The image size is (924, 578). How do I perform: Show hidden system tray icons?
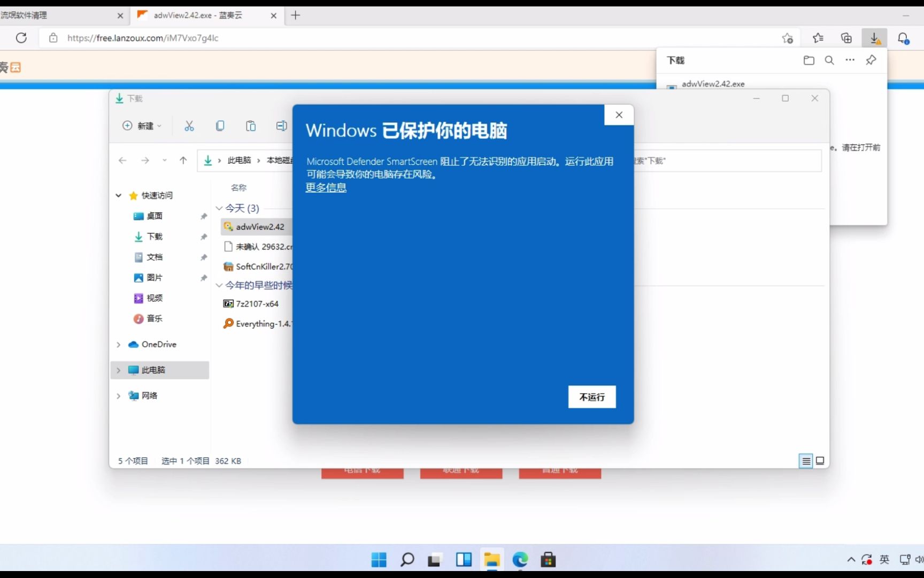click(x=851, y=560)
